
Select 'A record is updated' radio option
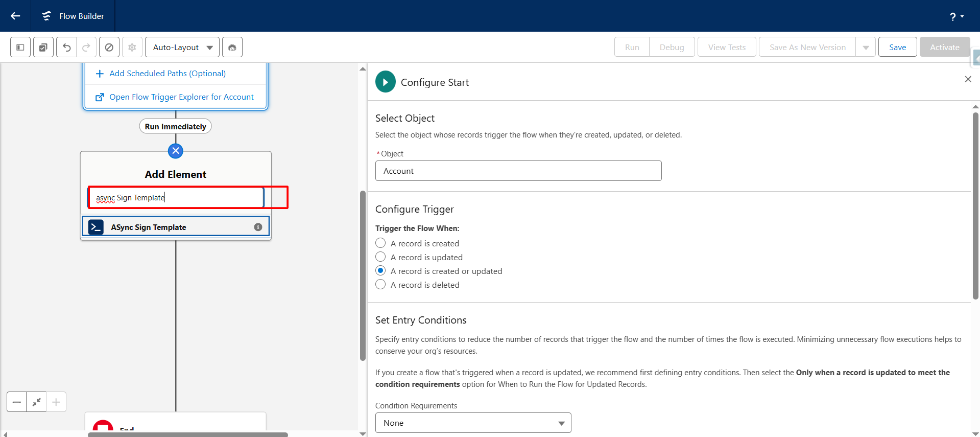(x=380, y=257)
